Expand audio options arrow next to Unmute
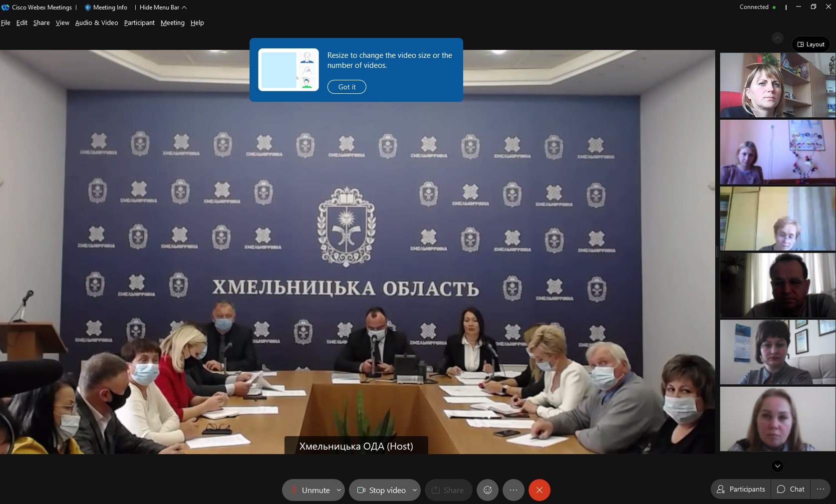Image resolution: width=836 pixels, height=504 pixels. point(339,490)
